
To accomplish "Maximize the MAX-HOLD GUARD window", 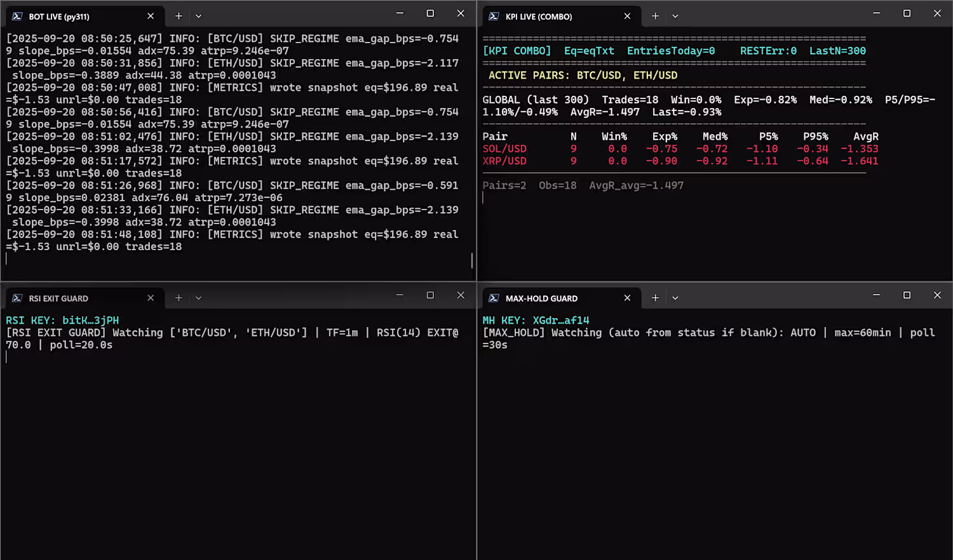I will [907, 295].
